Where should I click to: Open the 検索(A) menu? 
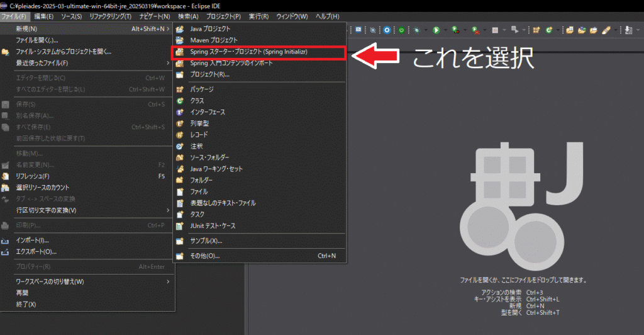pyautogui.click(x=188, y=16)
